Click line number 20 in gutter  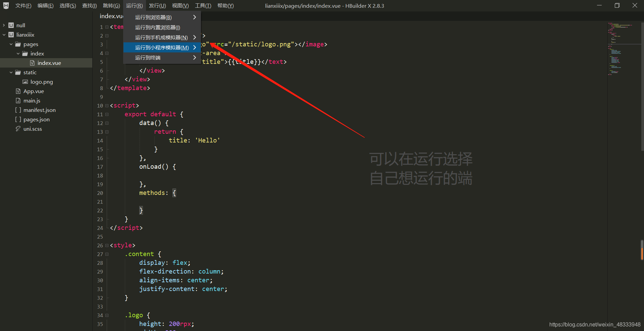[100, 193]
